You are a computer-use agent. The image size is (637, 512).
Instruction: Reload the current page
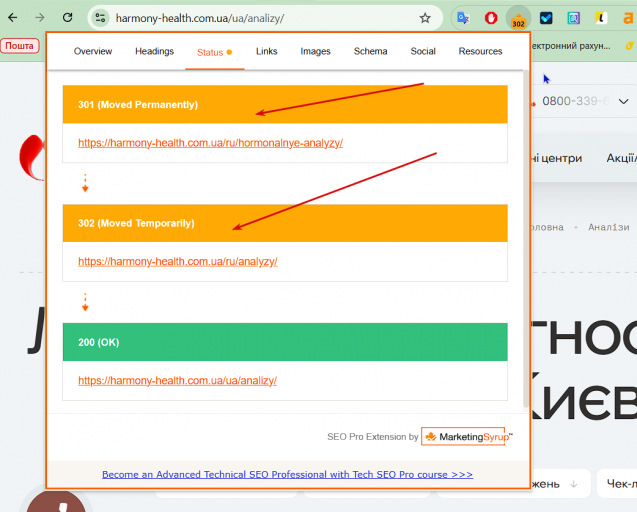point(67,17)
